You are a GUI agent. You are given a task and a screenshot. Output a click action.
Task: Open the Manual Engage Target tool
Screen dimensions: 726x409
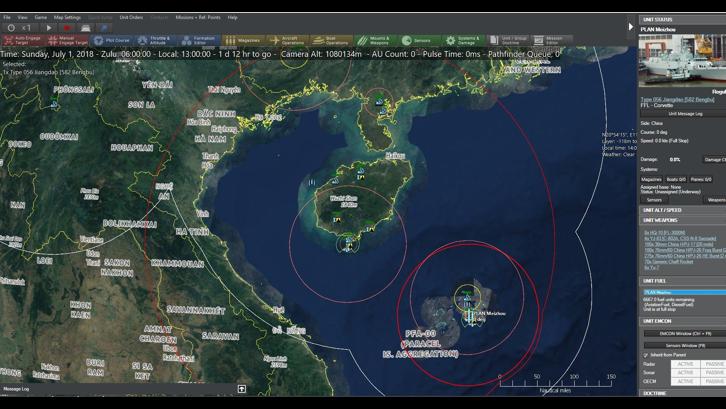pos(68,40)
